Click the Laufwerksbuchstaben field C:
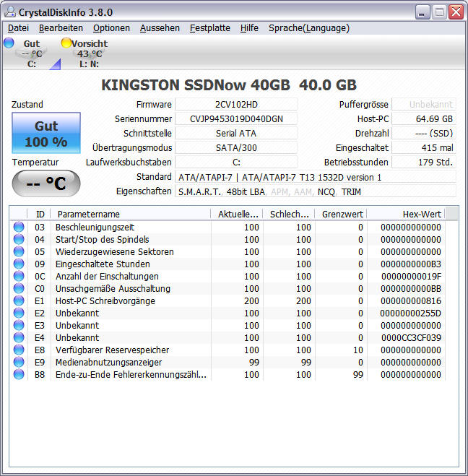The image size is (468, 476). pos(236,162)
